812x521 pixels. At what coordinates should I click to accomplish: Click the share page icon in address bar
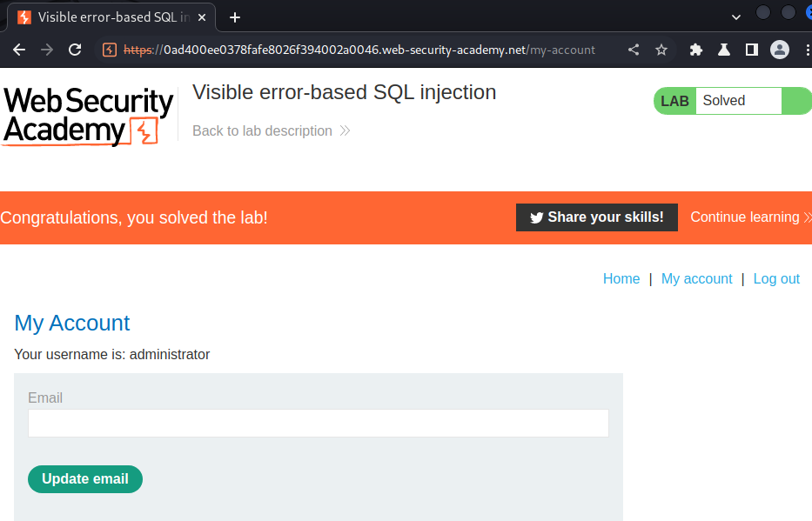(x=634, y=50)
